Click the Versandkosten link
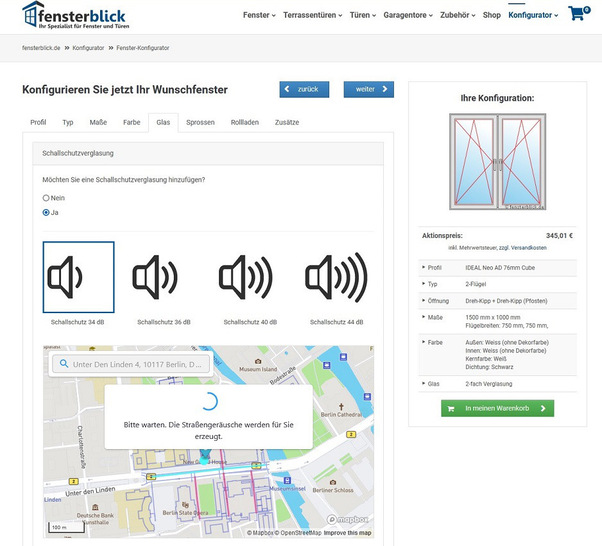 (530, 247)
